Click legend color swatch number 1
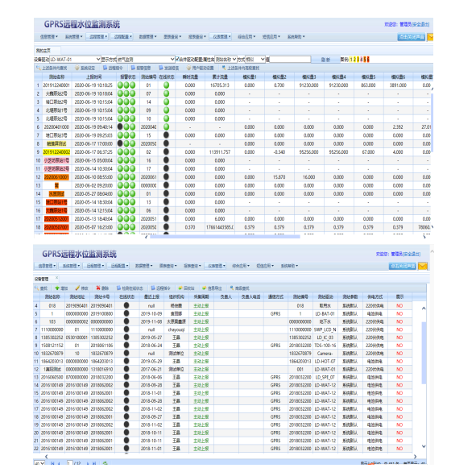The height and width of the screenshot is (468, 476). click(351, 60)
